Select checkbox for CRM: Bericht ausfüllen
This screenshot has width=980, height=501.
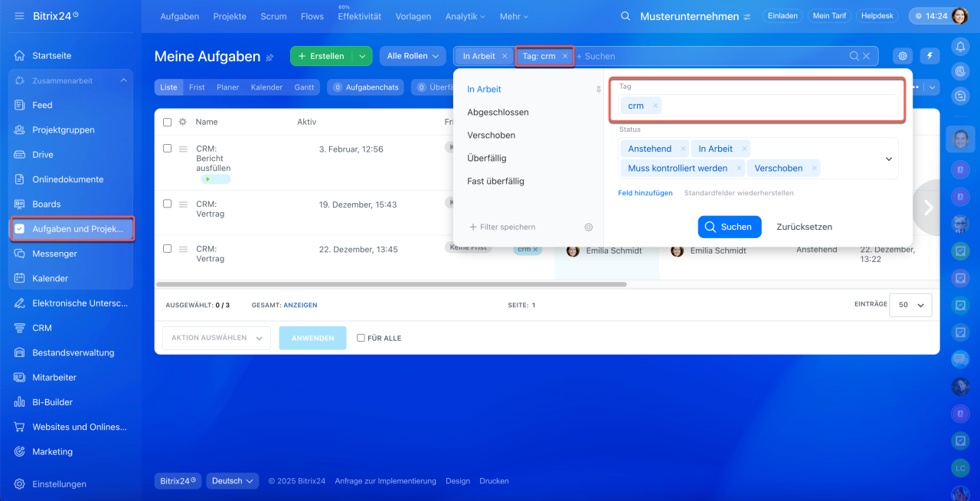[168, 149]
